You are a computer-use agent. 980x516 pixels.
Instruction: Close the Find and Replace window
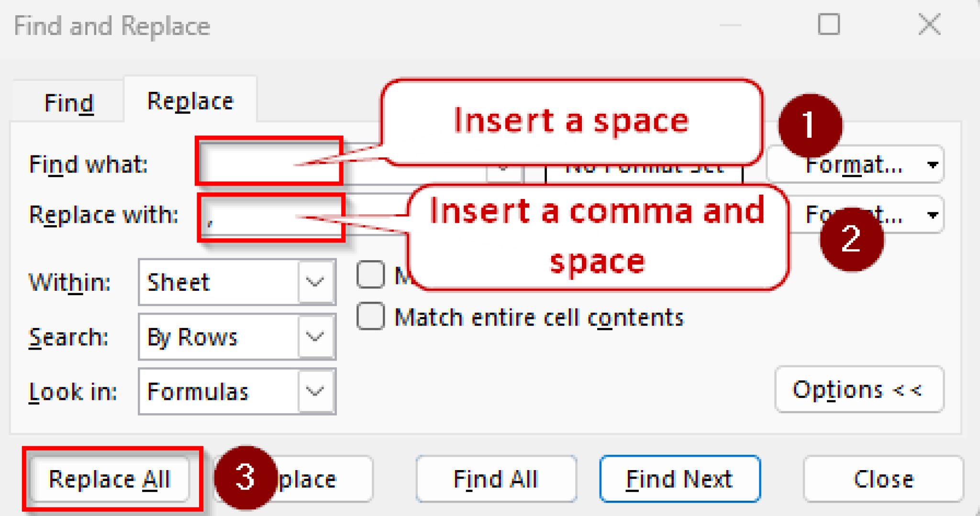click(x=929, y=25)
